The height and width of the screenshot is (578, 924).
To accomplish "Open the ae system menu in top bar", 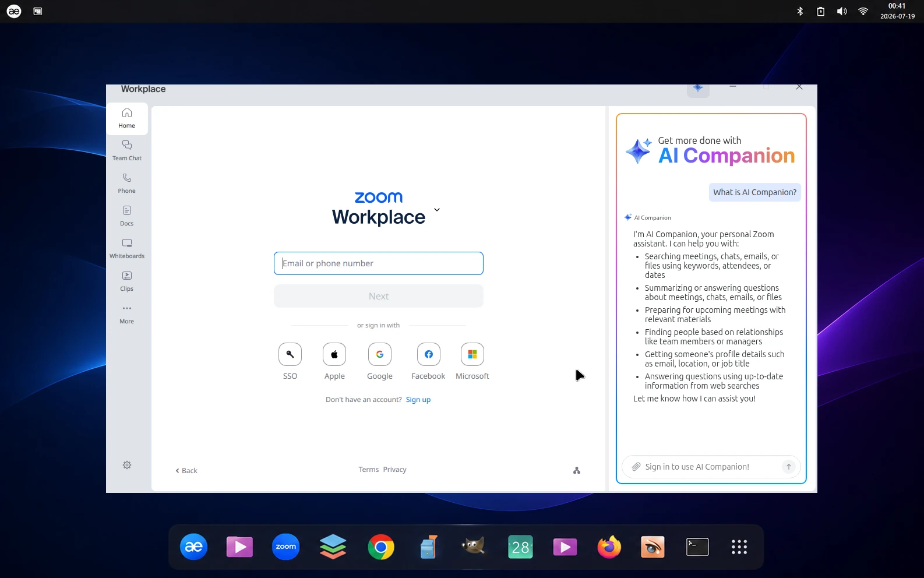I will (14, 11).
